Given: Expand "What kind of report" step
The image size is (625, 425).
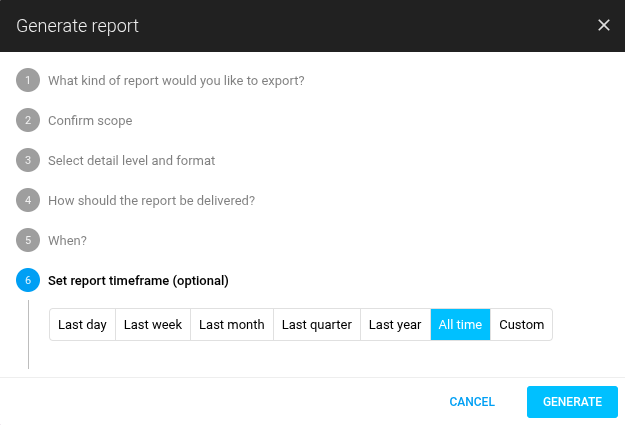Looking at the screenshot, I should pos(176,80).
